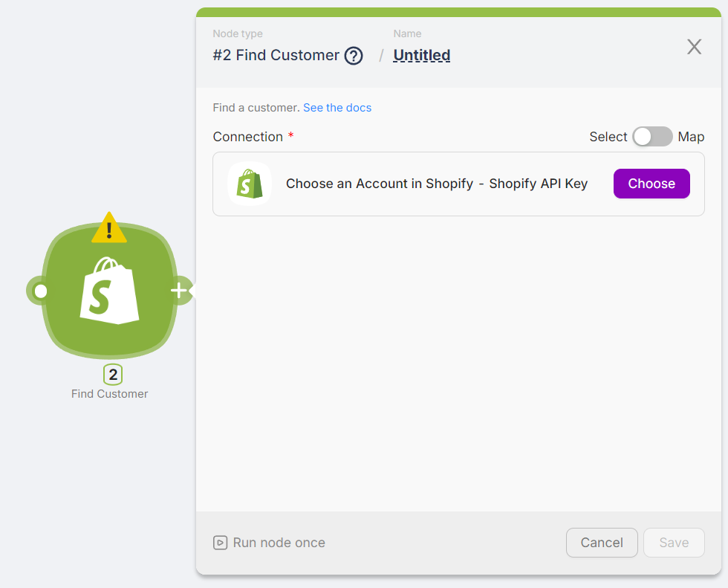Click the #2 Find Customer node type title
The image size is (728, 588).
(x=276, y=56)
